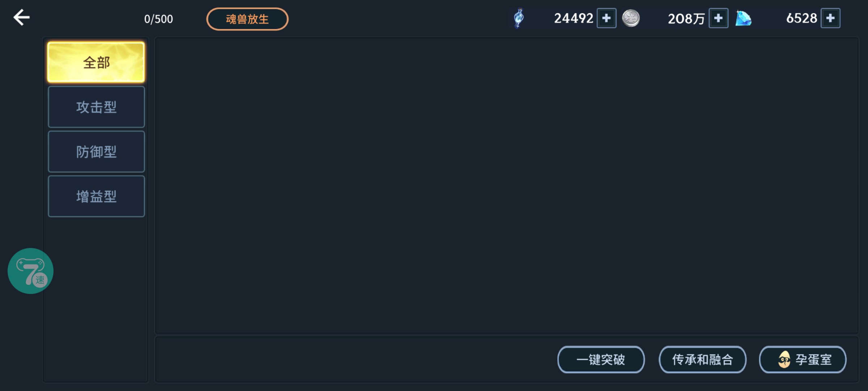Switch to the 攻击型 tab
The image size is (868, 391).
pyautogui.click(x=96, y=107)
